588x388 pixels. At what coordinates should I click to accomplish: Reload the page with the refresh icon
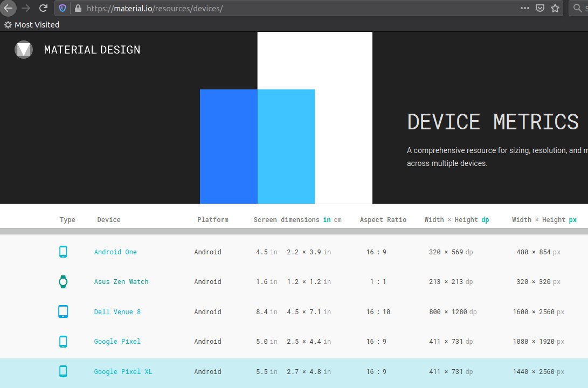44,8
